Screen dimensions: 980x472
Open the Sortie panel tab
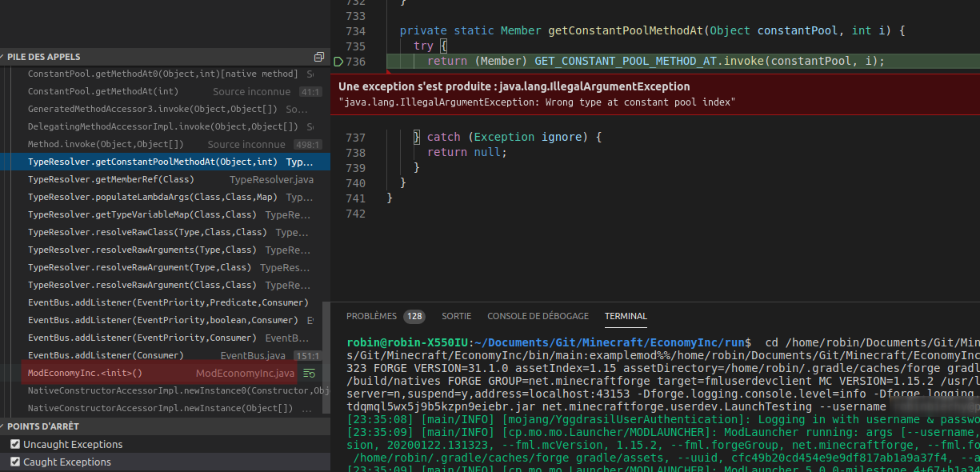pos(456,316)
